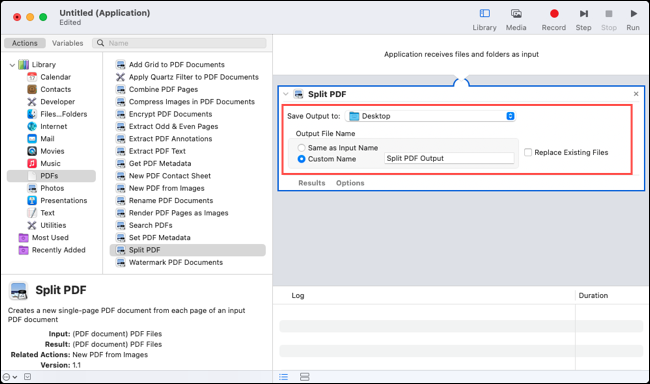Switch to the Variables tab
Image resolution: width=650 pixels, height=384 pixels.
[68, 43]
